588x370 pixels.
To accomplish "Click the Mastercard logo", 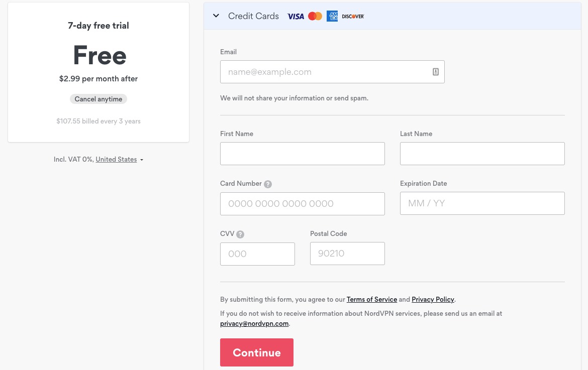I will 315,16.
